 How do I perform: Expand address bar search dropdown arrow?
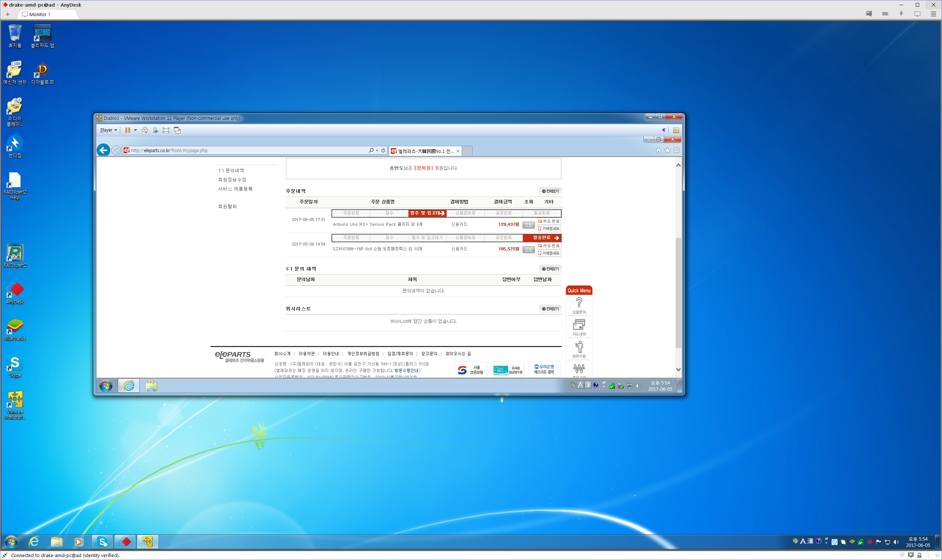[x=377, y=150]
